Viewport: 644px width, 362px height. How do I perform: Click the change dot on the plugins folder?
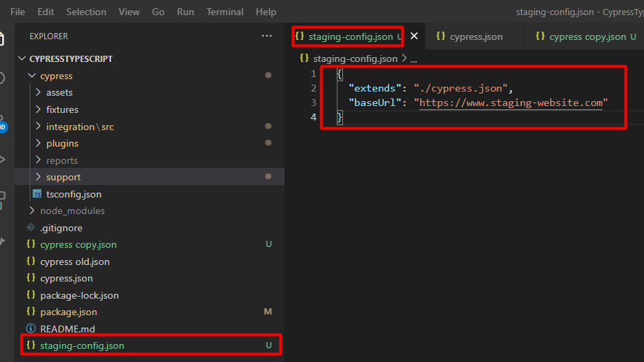click(x=268, y=143)
